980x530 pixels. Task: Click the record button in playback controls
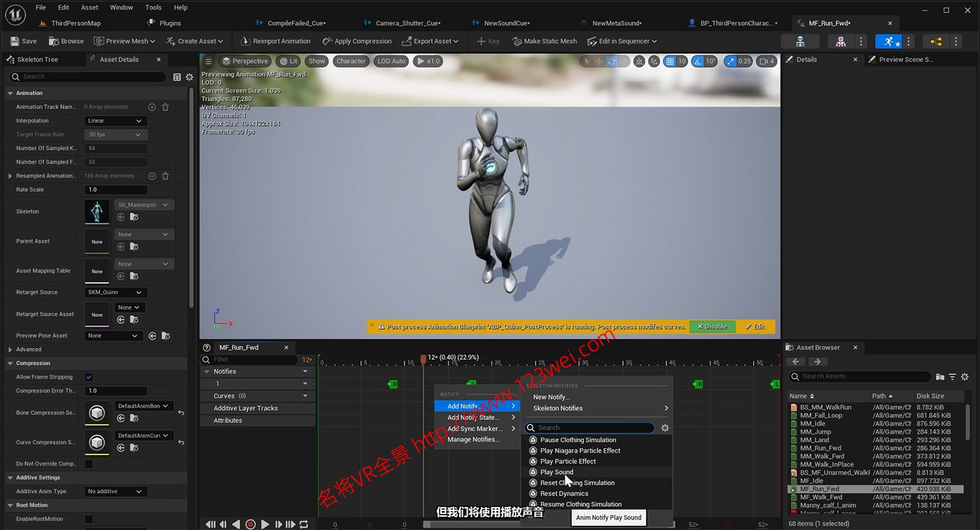tap(250, 524)
